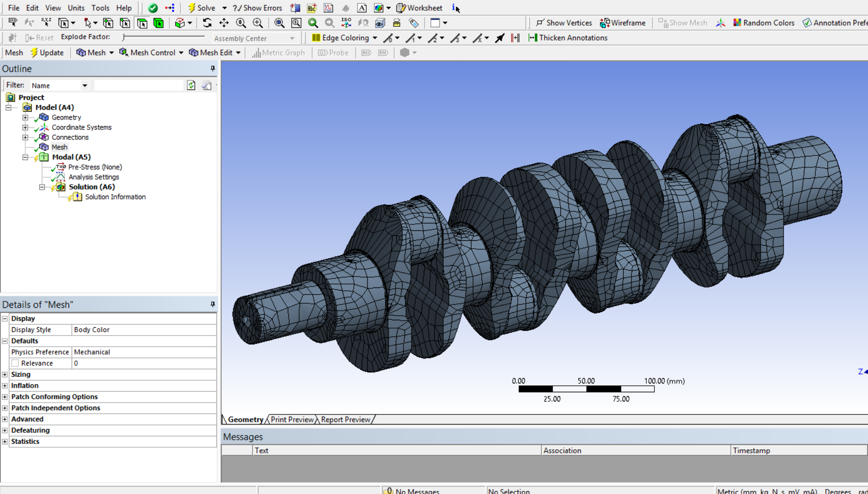
Task: Expand the Geometry tree node
Action: [x=25, y=118]
